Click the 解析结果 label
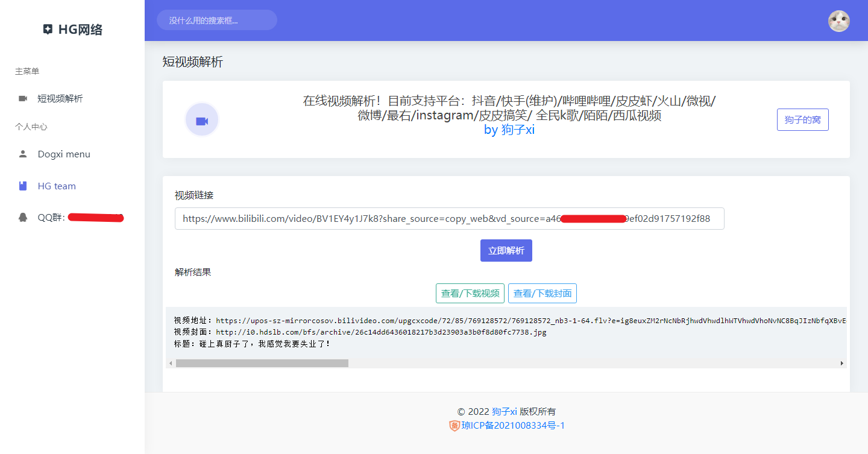868x454 pixels. click(193, 272)
